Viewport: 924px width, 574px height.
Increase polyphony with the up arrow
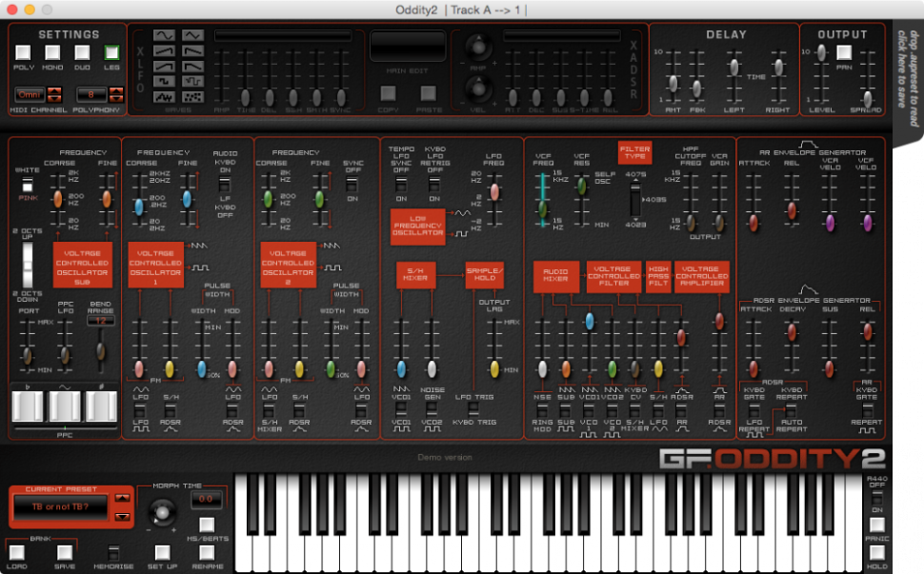coord(116,90)
